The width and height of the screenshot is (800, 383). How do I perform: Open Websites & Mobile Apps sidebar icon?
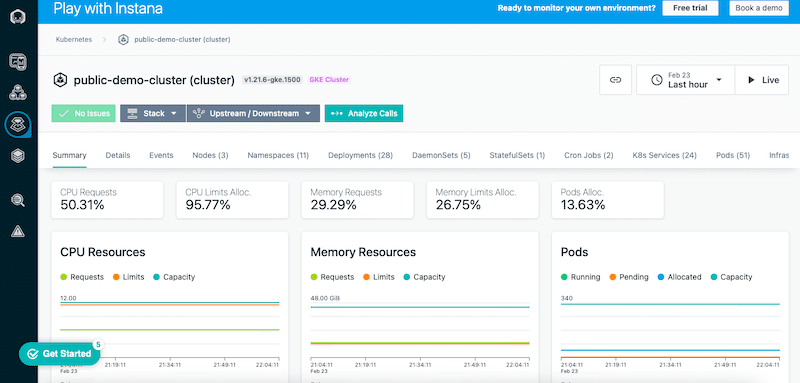coord(18,62)
